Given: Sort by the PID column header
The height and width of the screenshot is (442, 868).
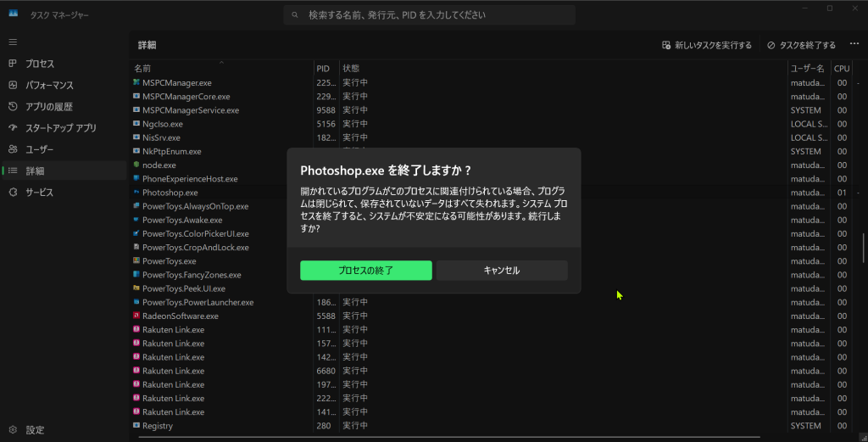Looking at the screenshot, I should click(x=323, y=68).
